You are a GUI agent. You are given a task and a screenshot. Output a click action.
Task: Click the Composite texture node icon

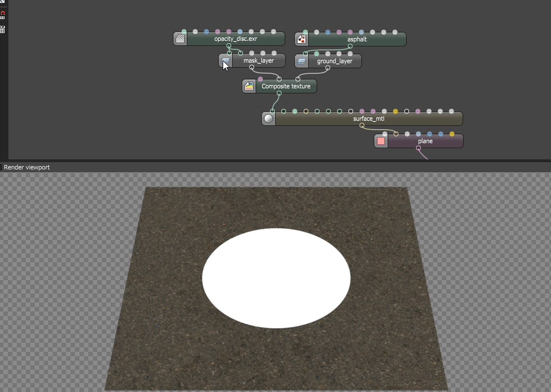coord(249,86)
